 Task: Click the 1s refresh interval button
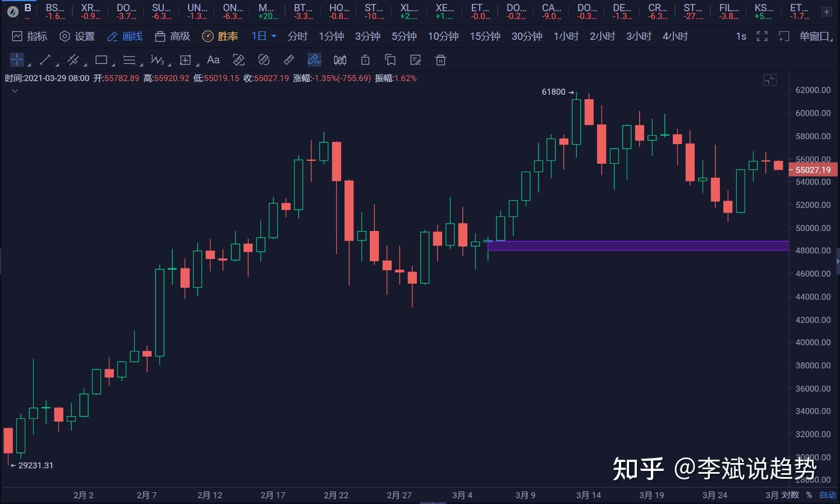click(741, 36)
